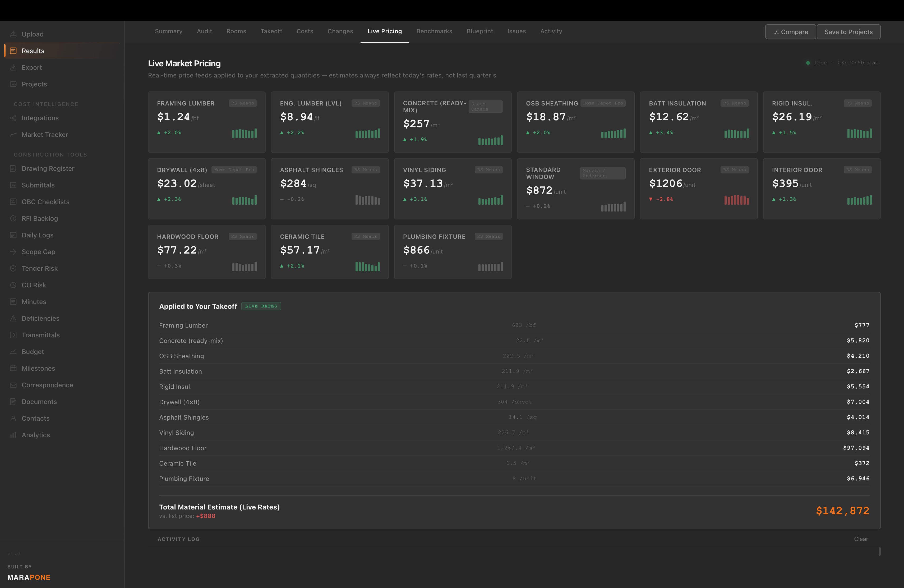Click the OBC Checklists icon
This screenshot has height=588, width=904.
tap(13, 202)
